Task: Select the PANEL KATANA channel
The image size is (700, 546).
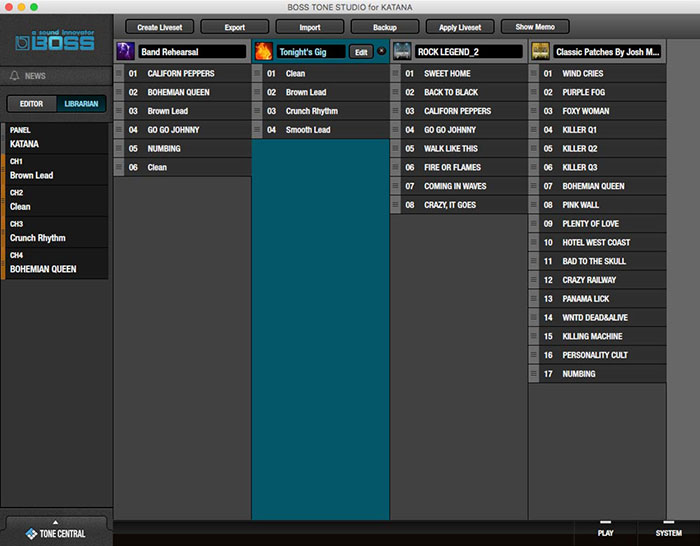Action: [54, 138]
